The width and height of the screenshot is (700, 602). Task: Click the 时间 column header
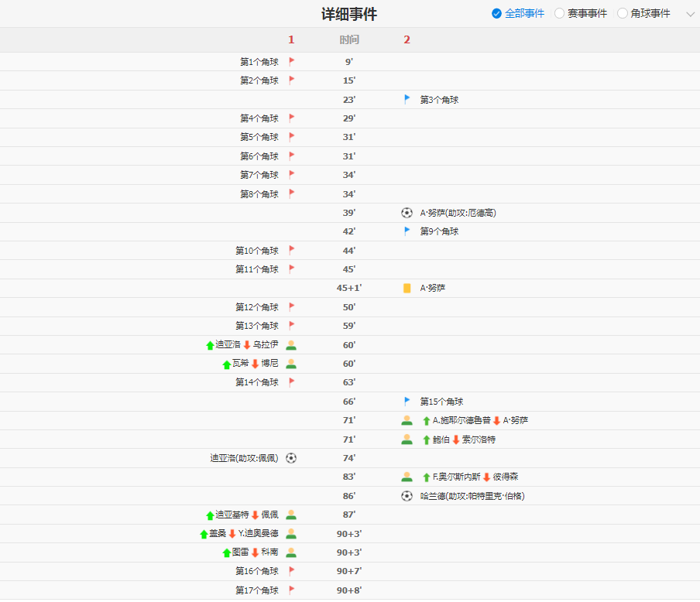pos(349,39)
